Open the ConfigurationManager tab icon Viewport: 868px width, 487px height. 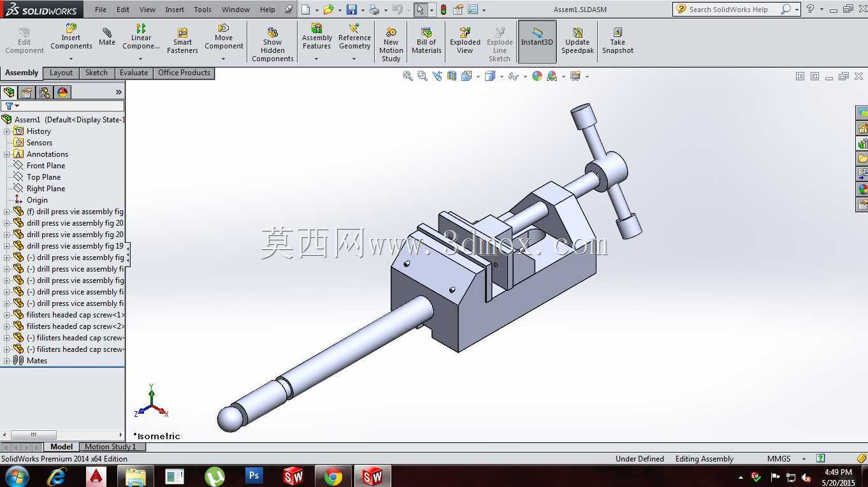pyautogui.click(x=45, y=92)
